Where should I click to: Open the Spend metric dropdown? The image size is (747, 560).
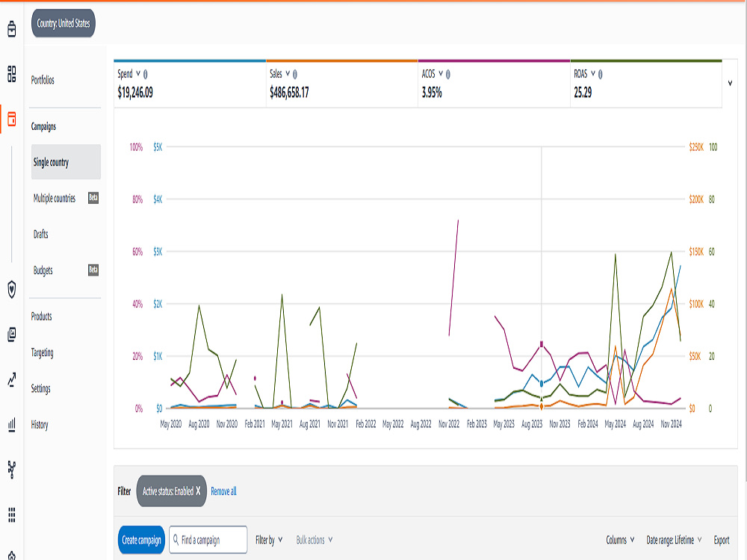click(138, 73)
